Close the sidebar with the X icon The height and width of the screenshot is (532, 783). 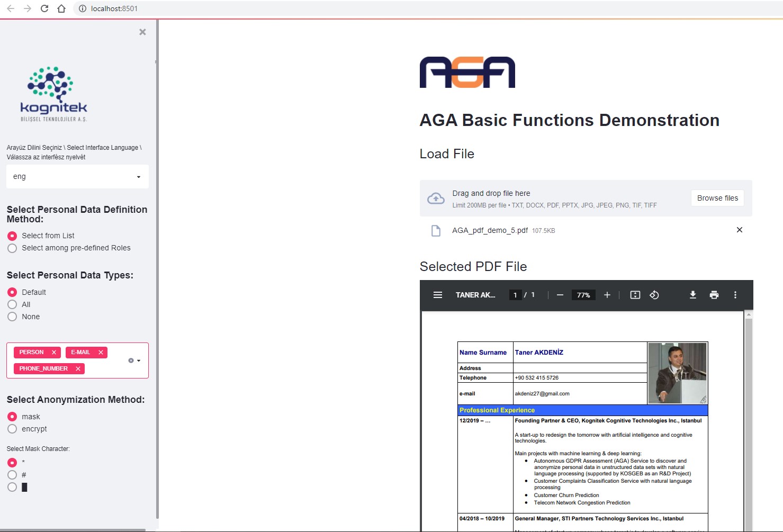tap(142, 32)
